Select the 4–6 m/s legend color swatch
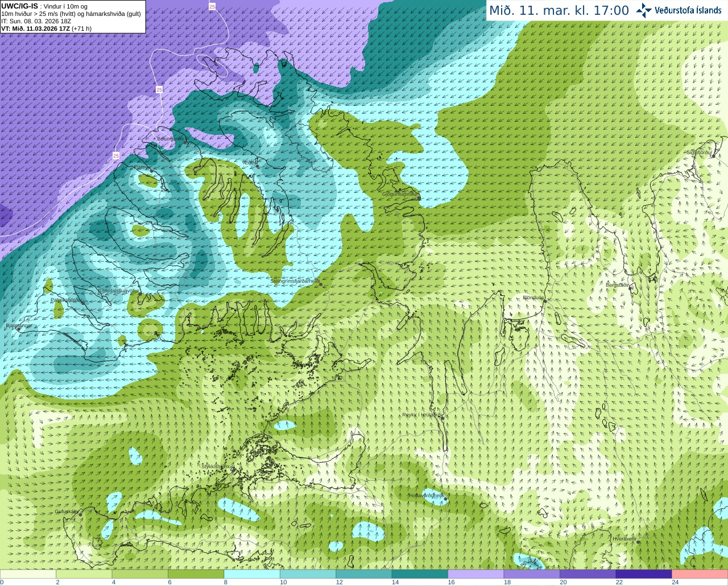Screen dimensions: 728x586 point(140,574)
